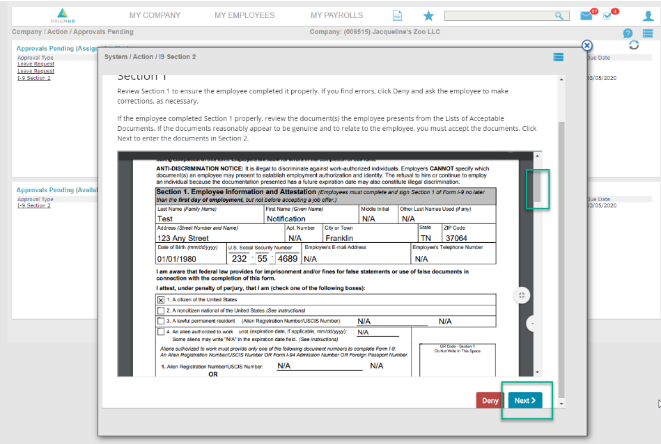Screen dimensions: 661x444
Task: Click Approvals Pending (Assigned) section heading
Action: tap(57, 48)
